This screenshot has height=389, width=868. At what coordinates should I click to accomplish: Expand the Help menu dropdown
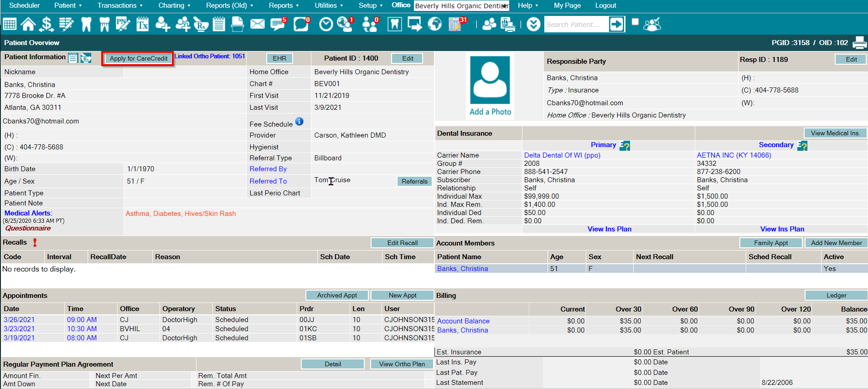pyautogui.click(x=528, y=5)
